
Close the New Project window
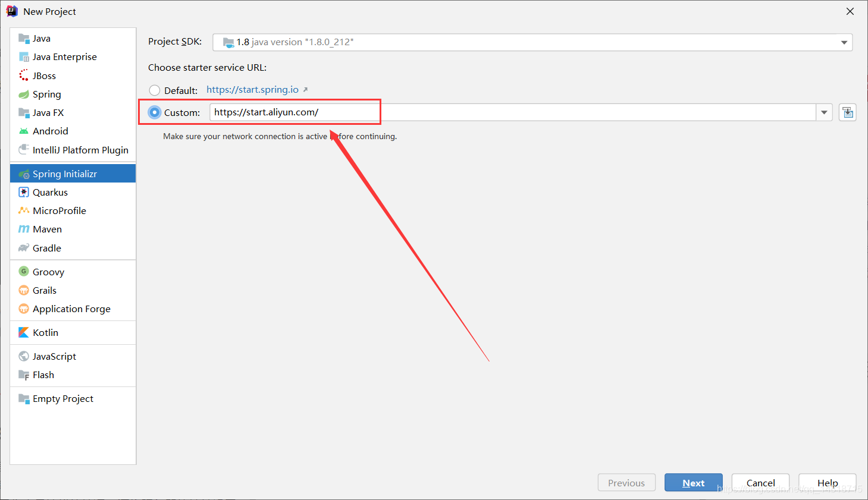pyautogui.click(x=850, y=11)
